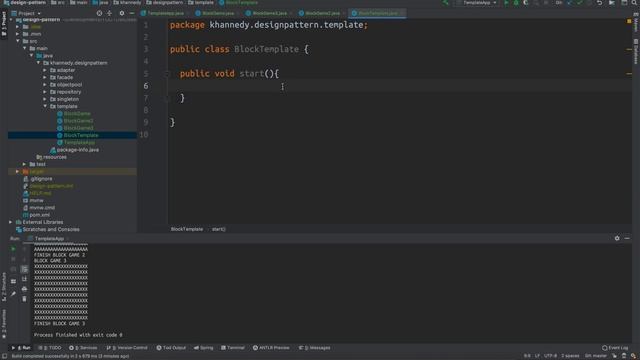Open Terminal tool window
Viewport: 640px width, 360px height.
(233, 348)
